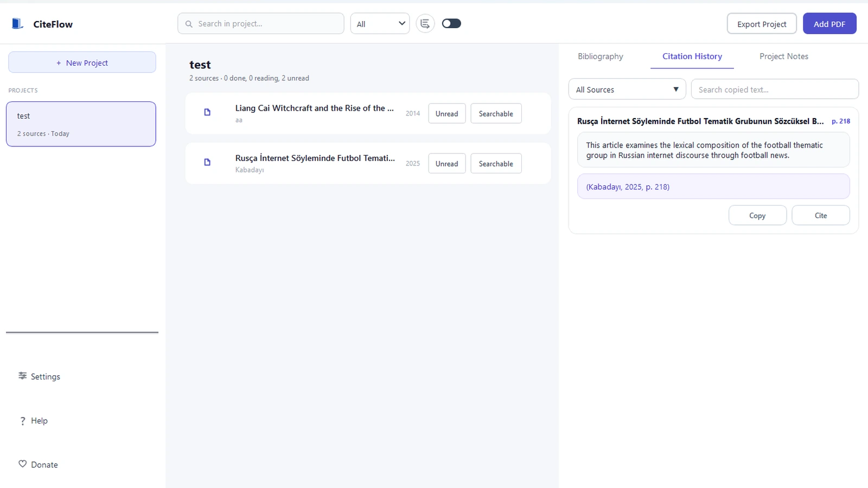Viewport: 868px width, 488px height.
Task: Open the Project Notes tab
Action: [x=783, y=56]
